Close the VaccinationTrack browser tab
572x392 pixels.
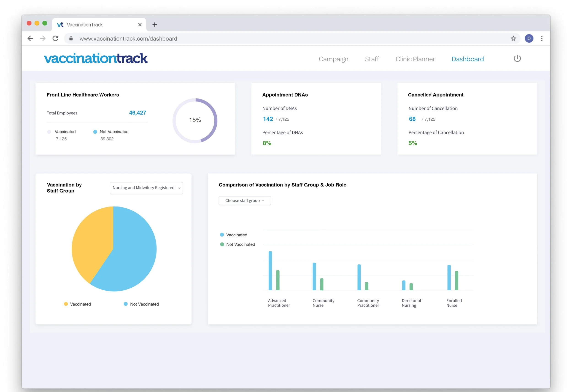[x=140, y=25]
